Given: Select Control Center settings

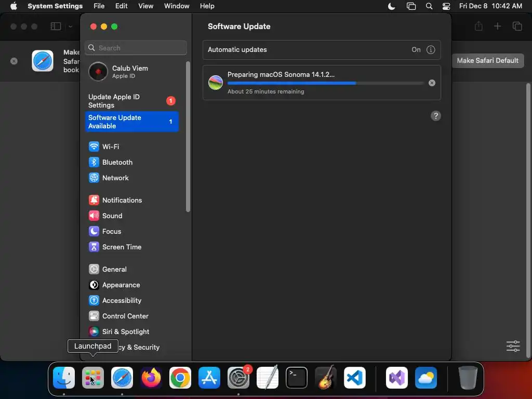Looking at the screenshot, I should point(131,316).
